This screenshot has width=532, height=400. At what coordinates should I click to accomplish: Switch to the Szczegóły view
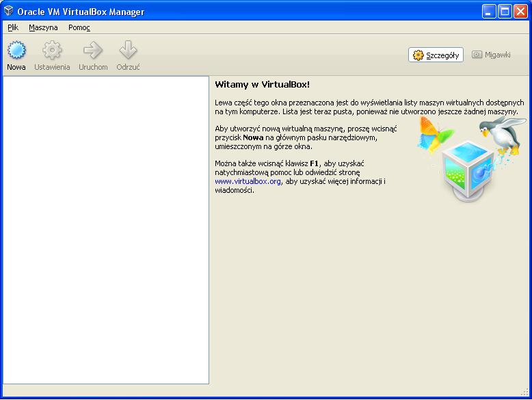(436, 55)
